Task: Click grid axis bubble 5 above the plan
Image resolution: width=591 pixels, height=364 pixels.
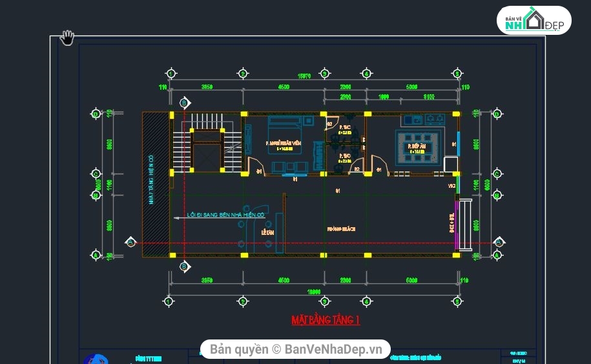Action: click(457, 74)
